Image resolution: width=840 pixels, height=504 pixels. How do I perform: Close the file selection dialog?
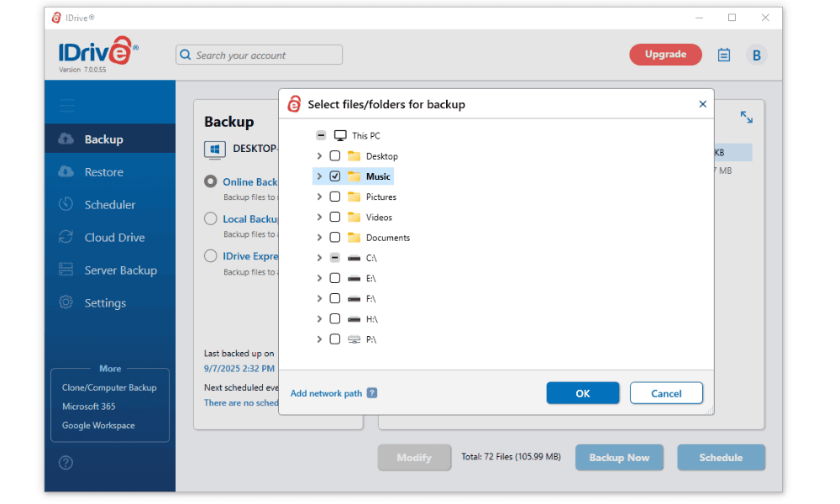point(702,104)
